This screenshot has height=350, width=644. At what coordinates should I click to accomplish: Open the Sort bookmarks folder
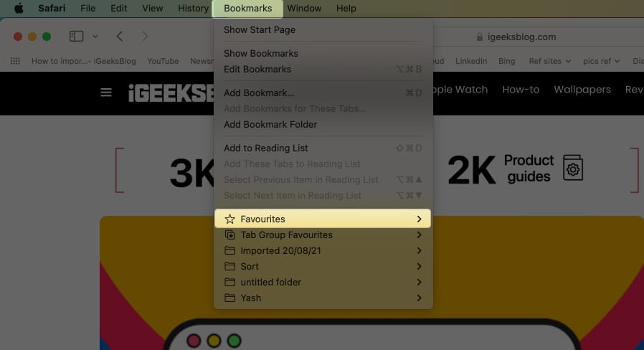tap(323, 267)
